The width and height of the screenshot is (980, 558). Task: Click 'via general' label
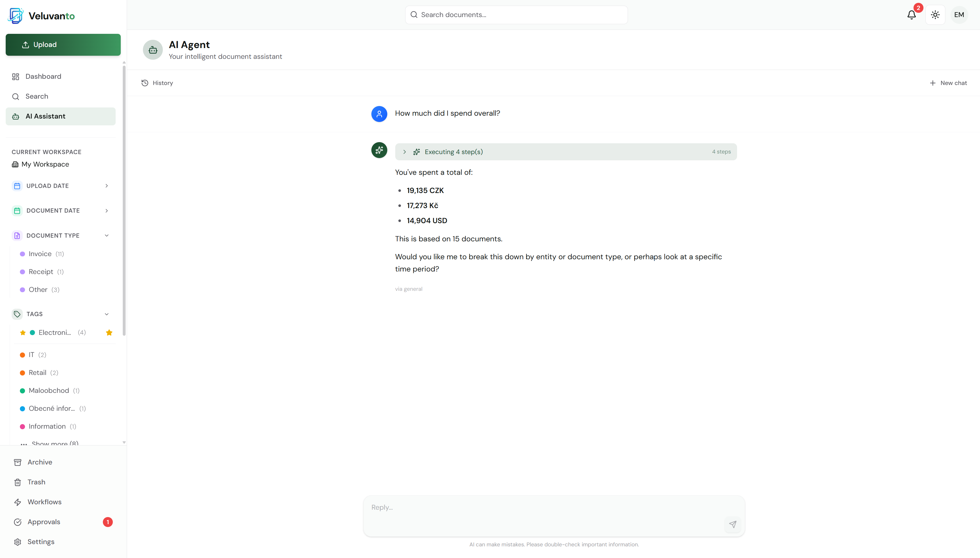pos(409,289)
